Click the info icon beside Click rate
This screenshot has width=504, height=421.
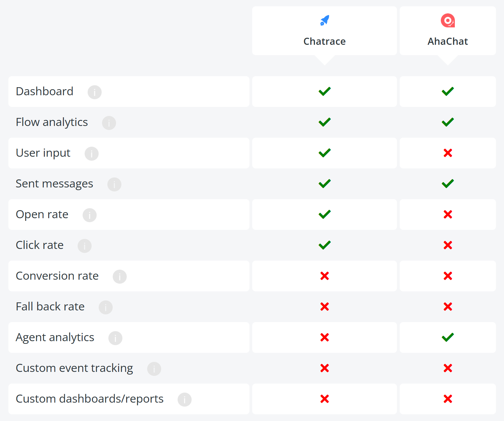pos(85,246)
